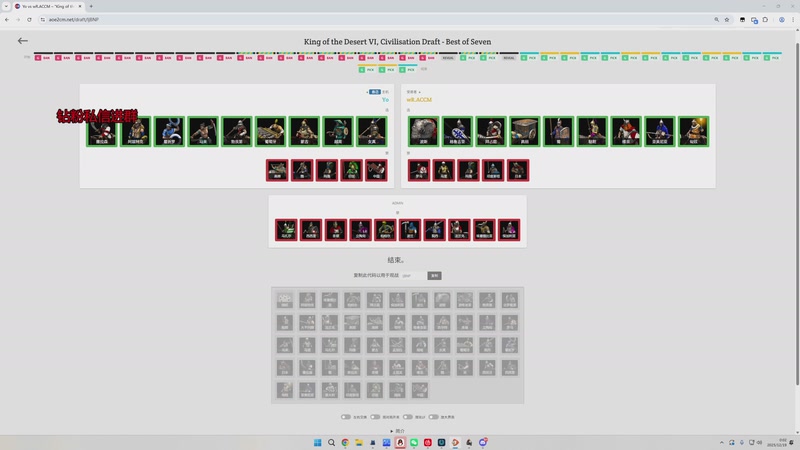Image resolution: width=800 pixels, height=450 pixels.
Task: Click the first REVEAL step in draft timeline
Action: pyautogui.click(x=448, y=58)
